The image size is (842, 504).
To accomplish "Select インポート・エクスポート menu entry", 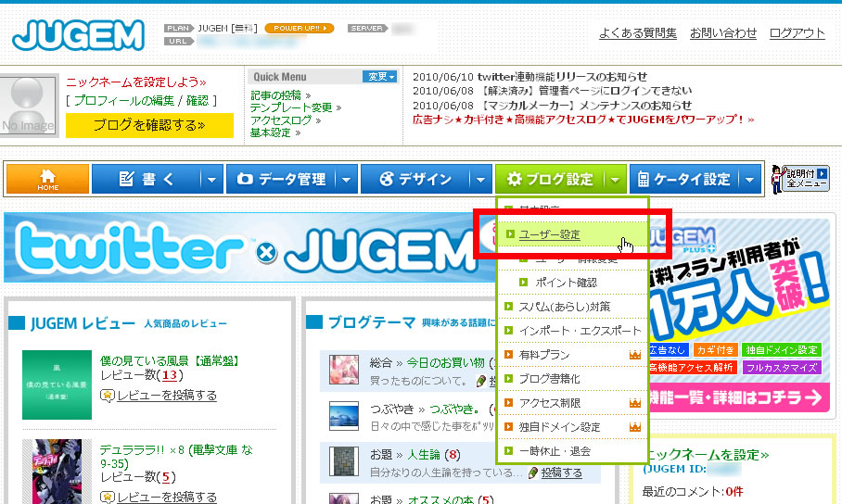I will tap(580, 331).
